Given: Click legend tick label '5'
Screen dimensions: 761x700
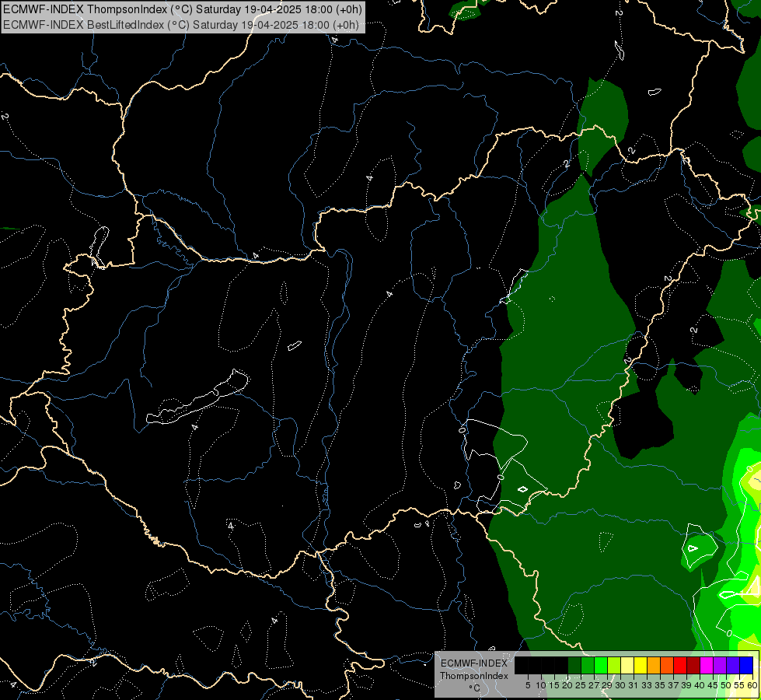Looking at the screenshot, I should pos(528,685).
